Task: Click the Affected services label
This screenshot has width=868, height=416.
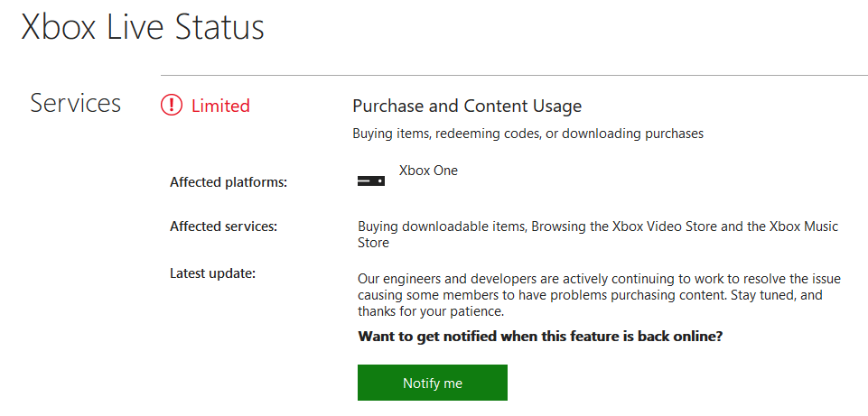Action: [x=224, y=226]
